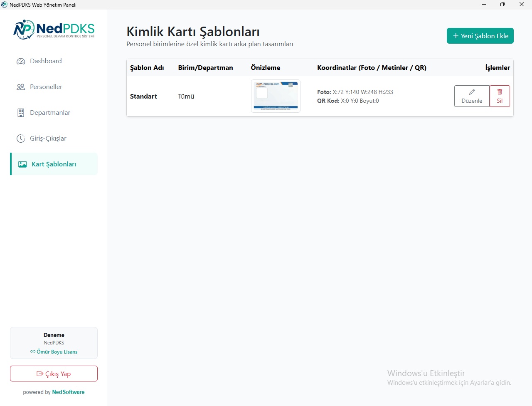Screen dimensions: 532x406
Task: Click the NedPDKS logo in sidebar
Action: (x=54, y=30)
